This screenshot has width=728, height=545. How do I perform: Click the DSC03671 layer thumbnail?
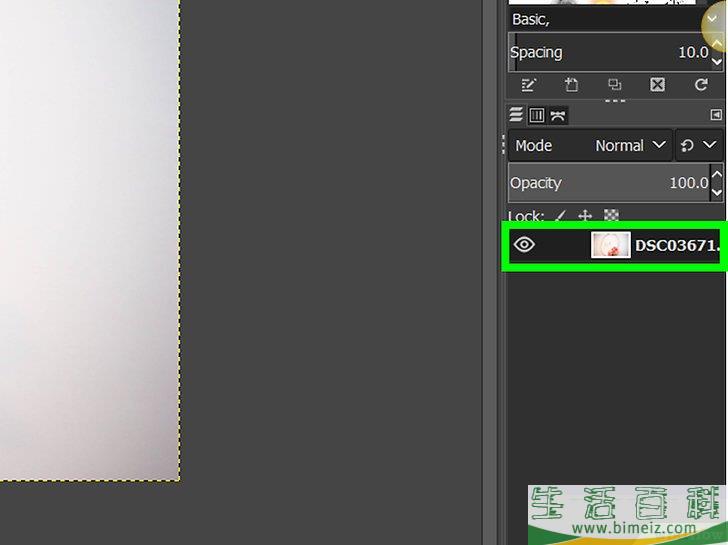610,245
